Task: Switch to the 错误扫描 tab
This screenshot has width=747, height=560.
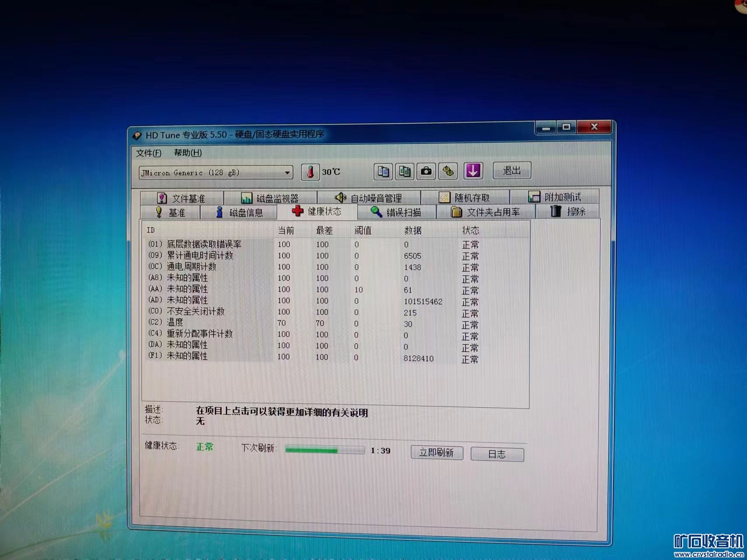Action: (x=396, y=212)
